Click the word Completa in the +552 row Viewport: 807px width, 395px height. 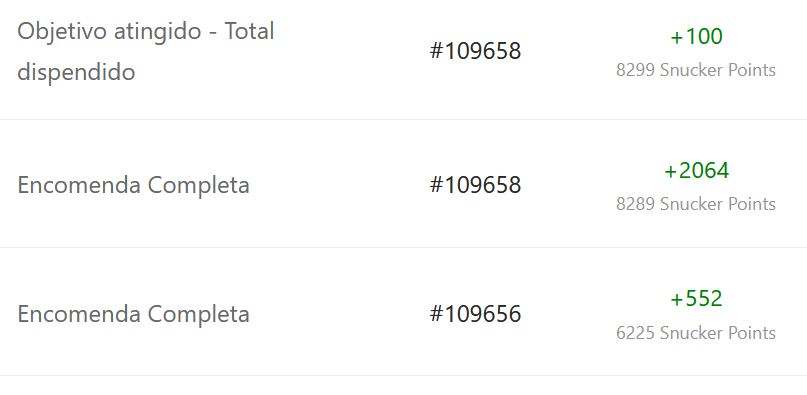click(x=199, y=315)
